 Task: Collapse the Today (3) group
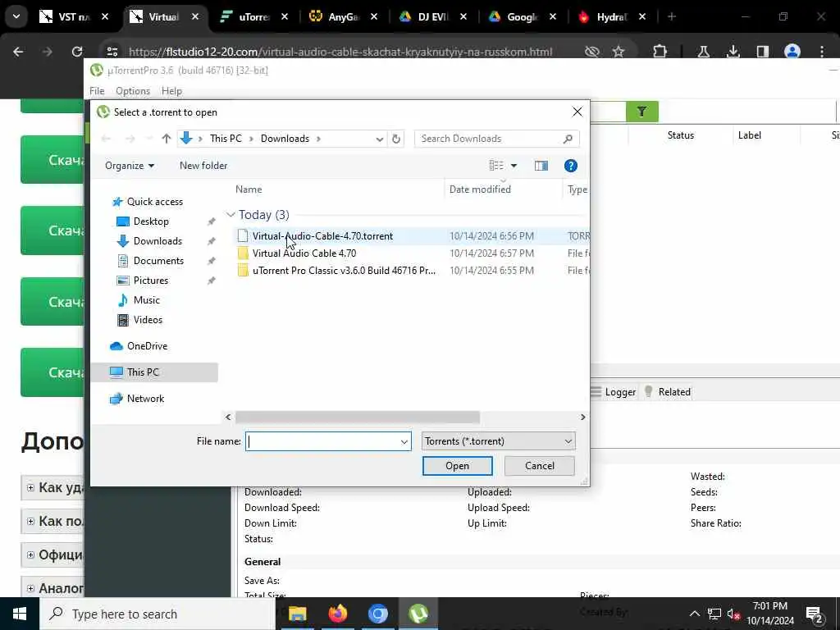(x=231, y=215)
